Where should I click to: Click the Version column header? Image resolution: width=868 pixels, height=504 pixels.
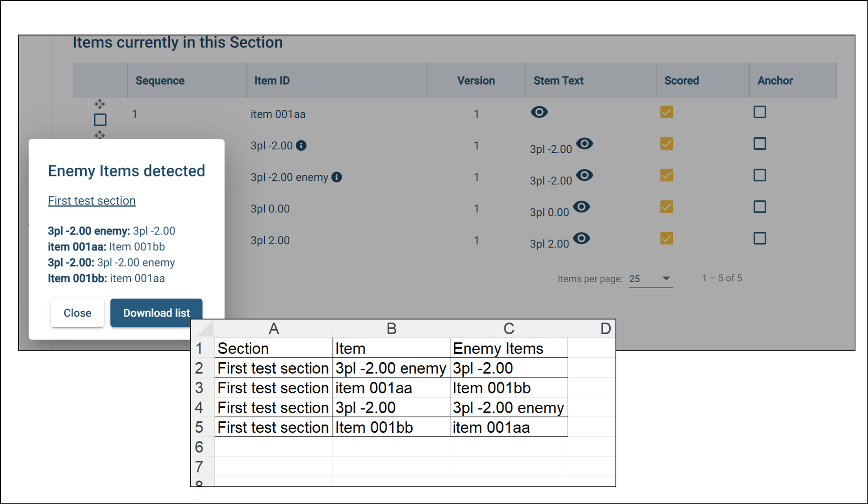click(476, 81)
